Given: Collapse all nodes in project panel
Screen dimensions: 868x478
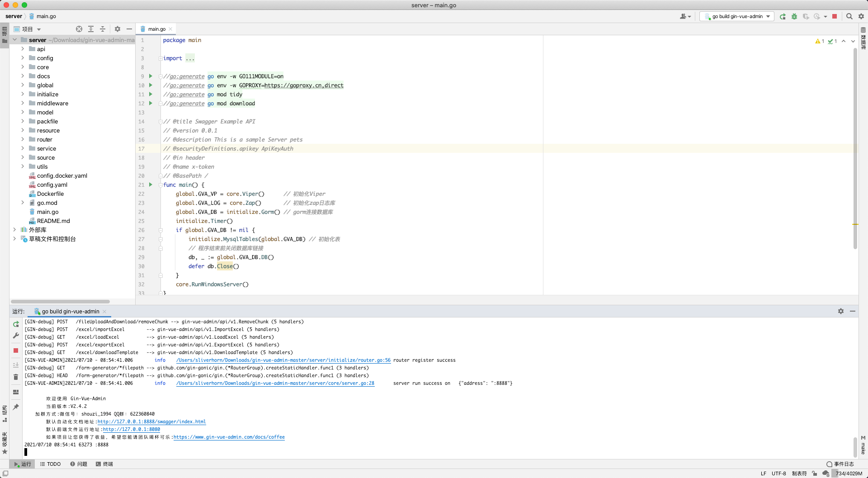Looking at the screenshot, I should (103, 29).
